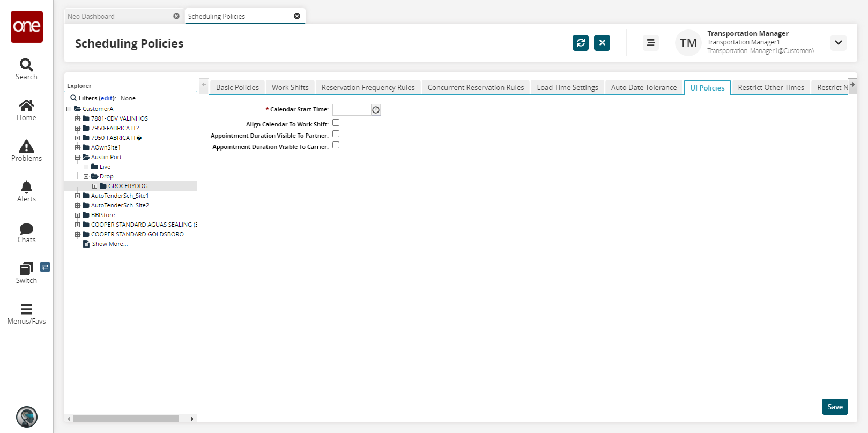Click the Austin Port tree item label
Image resolution: width=868 pixels, height=433 pixels.
point(106,157)
